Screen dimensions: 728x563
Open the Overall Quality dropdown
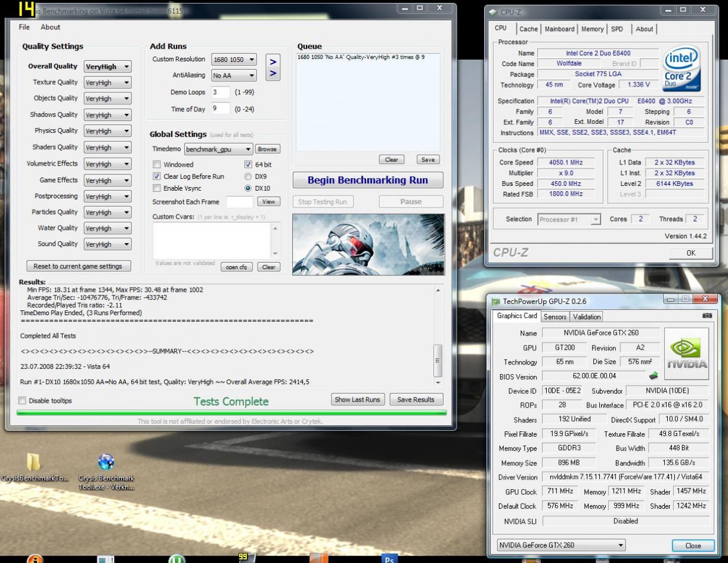pyautogui.click(x=107, y=67)
